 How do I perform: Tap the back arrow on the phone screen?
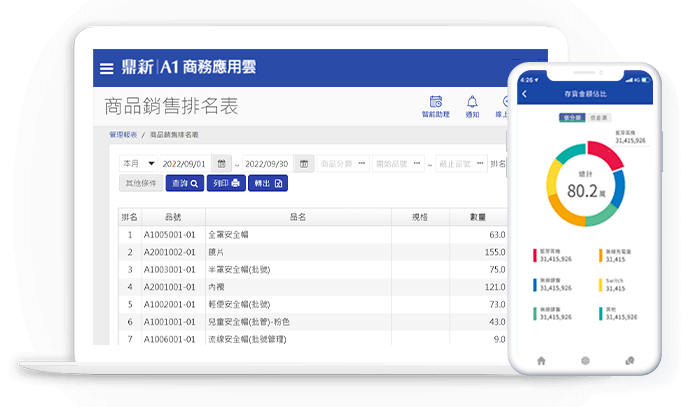pos(524,94)
